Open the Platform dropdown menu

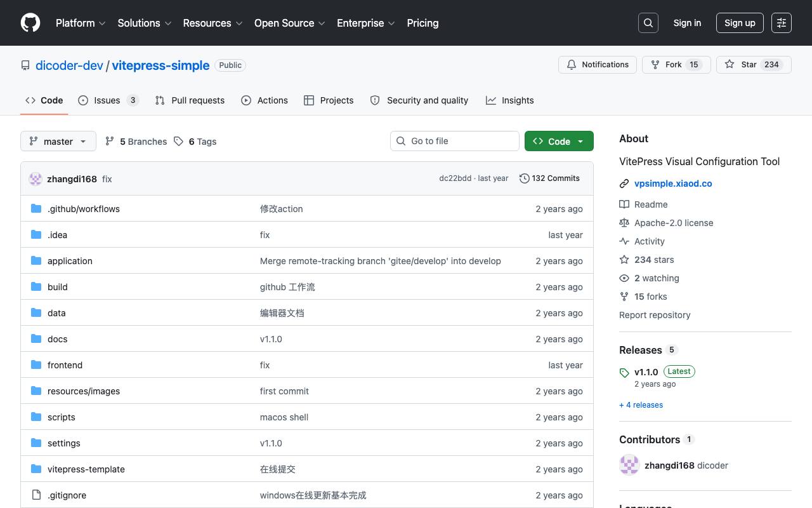(81, 23)
